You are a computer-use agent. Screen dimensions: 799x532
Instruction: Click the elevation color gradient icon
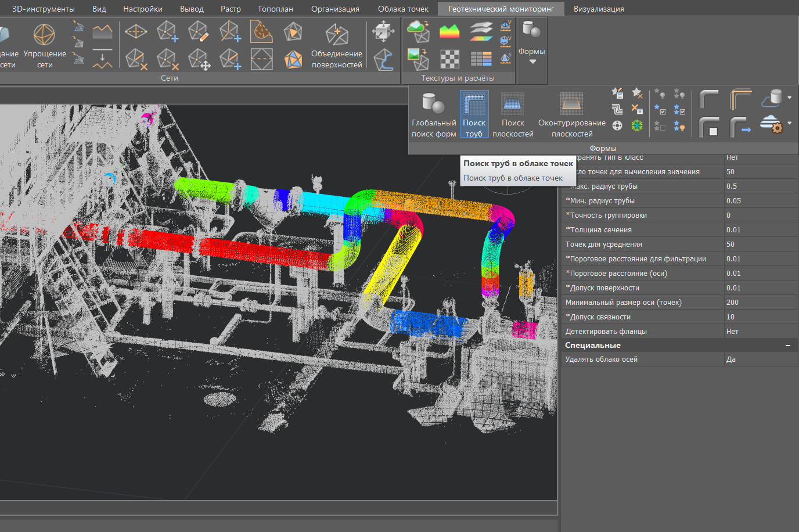point(449,31)
